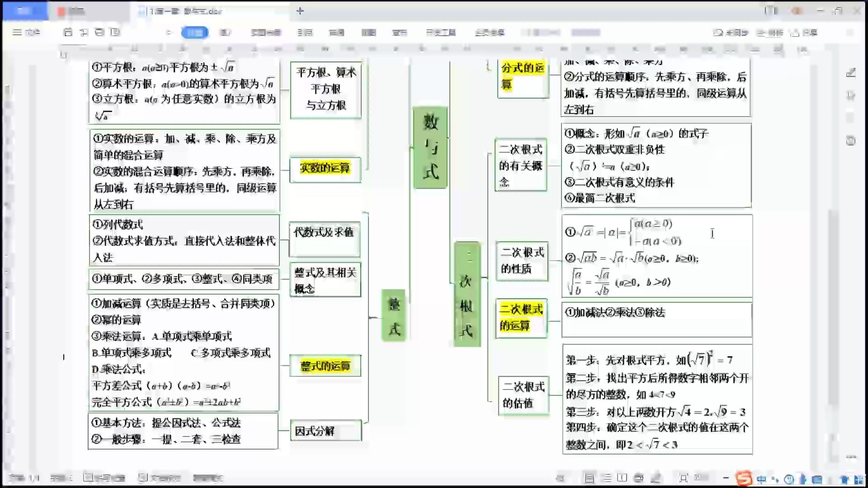Click the WPS home tab at top left
Image resolution: width=868 pixels, height=488 pixels.
click(24, 11)
